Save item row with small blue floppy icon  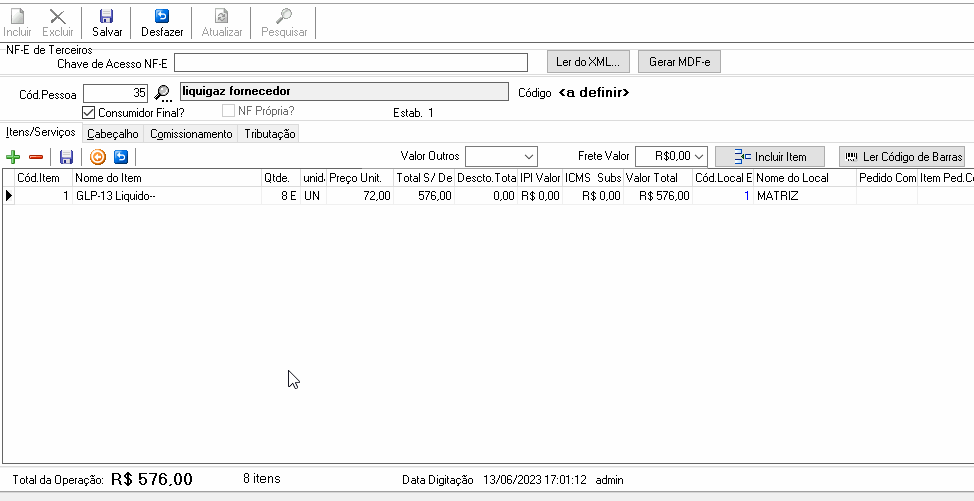point(66,157)
